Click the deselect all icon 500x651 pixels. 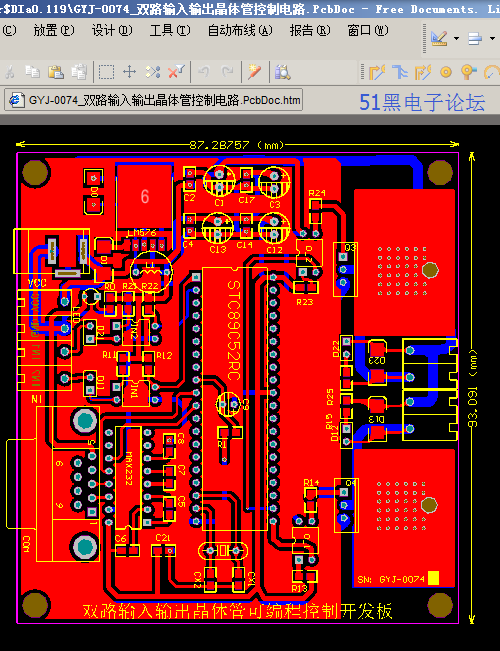coord(152,72)
